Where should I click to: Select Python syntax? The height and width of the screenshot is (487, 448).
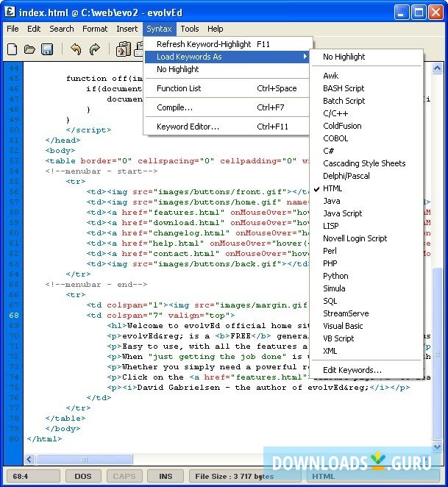click(366, 276)
